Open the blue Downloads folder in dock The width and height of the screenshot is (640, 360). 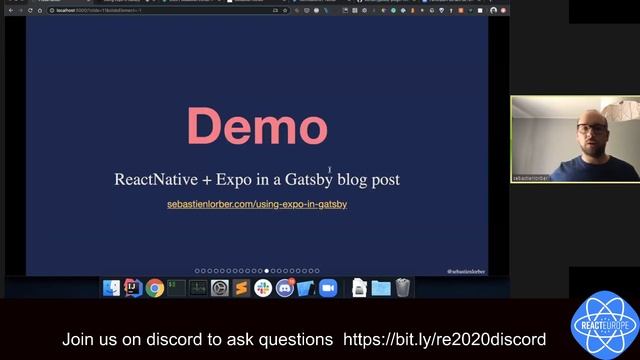pos(381,289)
